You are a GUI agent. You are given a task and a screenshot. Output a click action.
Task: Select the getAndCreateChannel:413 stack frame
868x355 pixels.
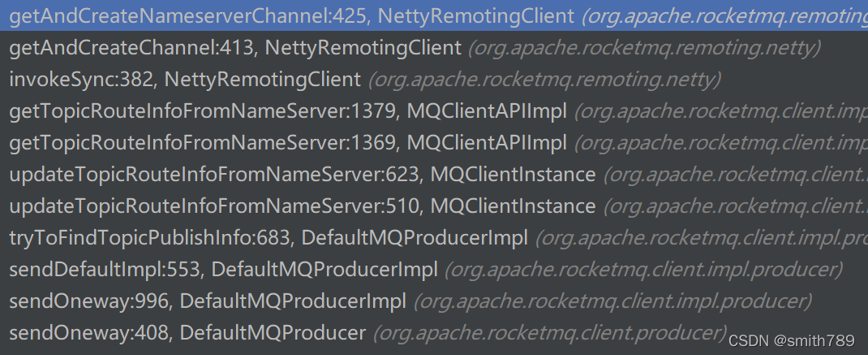[x=434, y=48]
